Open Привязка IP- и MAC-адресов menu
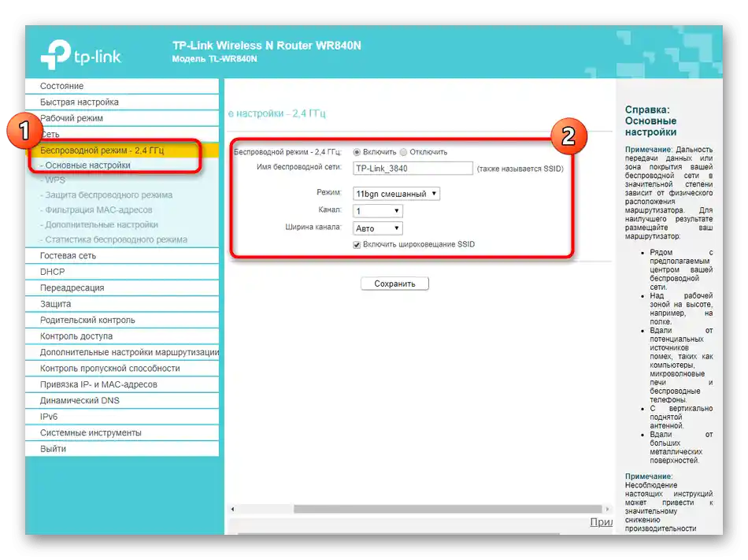 tap(122, 384)
